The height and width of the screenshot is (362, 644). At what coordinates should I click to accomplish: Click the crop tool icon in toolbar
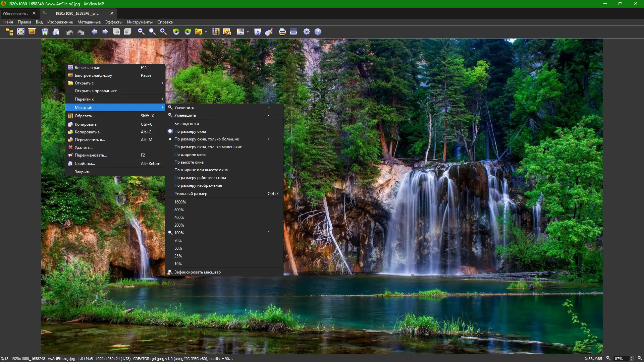click(216, 32)
